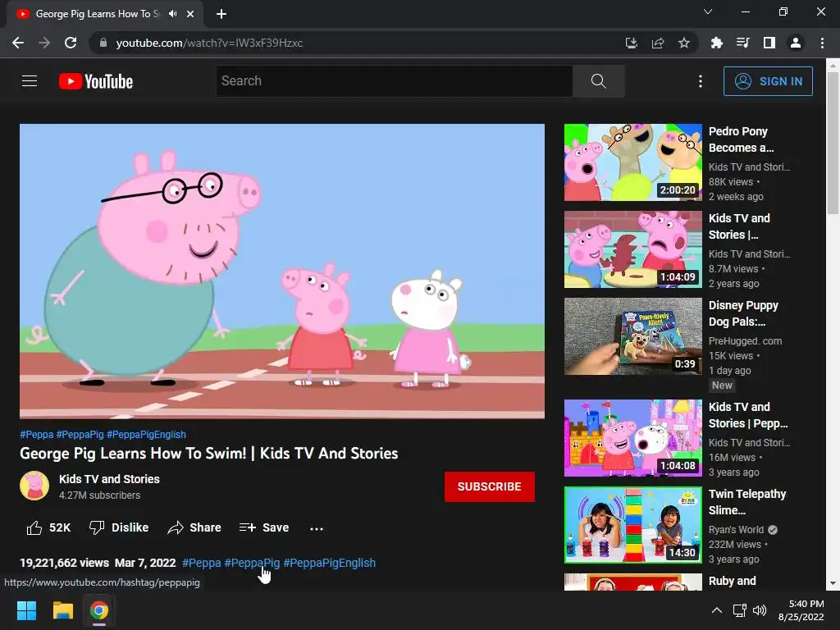Viewport: 840px width, 630px height.
Task: Open Chrome extensions puzzle icon
Action: pos(716,43)
